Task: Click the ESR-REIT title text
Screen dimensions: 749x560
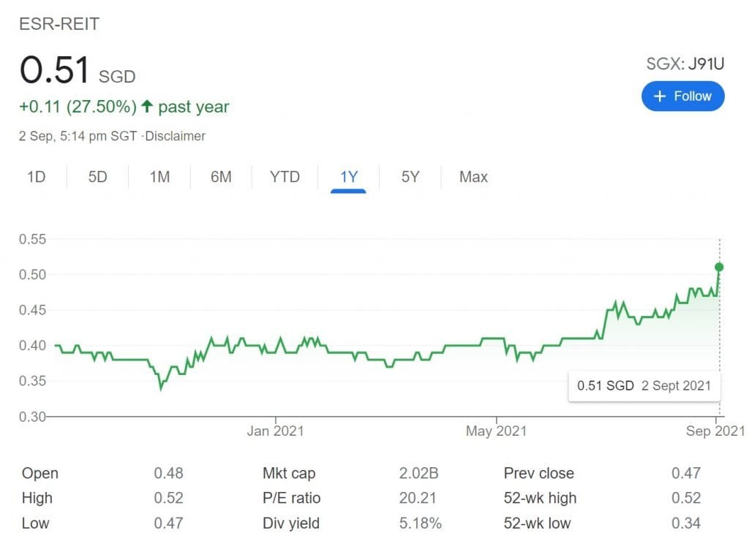Action: tap(59, 24)
